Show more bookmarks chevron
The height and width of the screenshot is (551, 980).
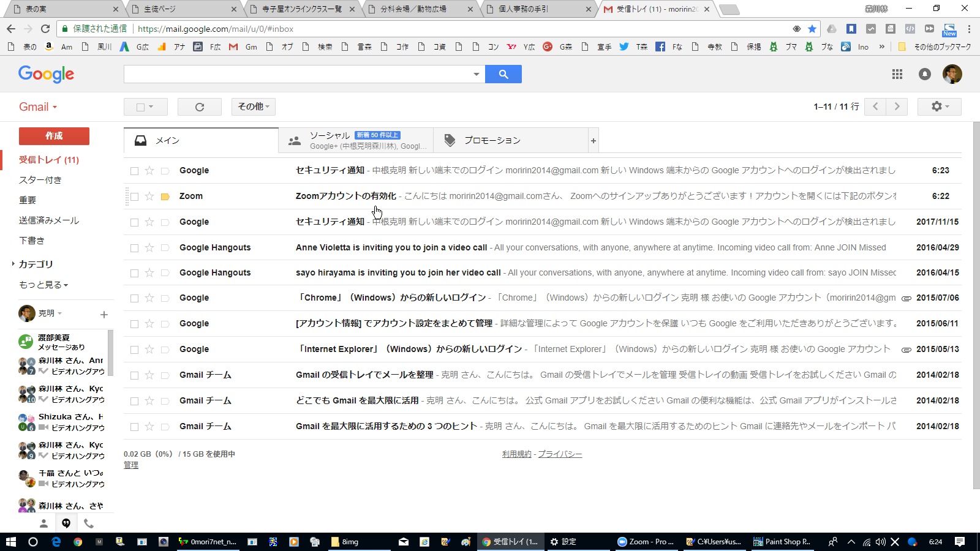(881, 47)
